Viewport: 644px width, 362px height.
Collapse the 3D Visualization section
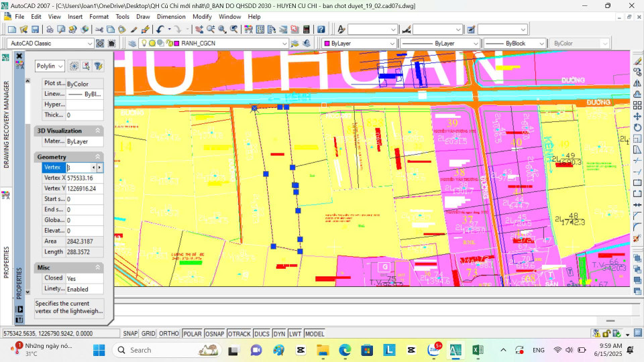98,131
